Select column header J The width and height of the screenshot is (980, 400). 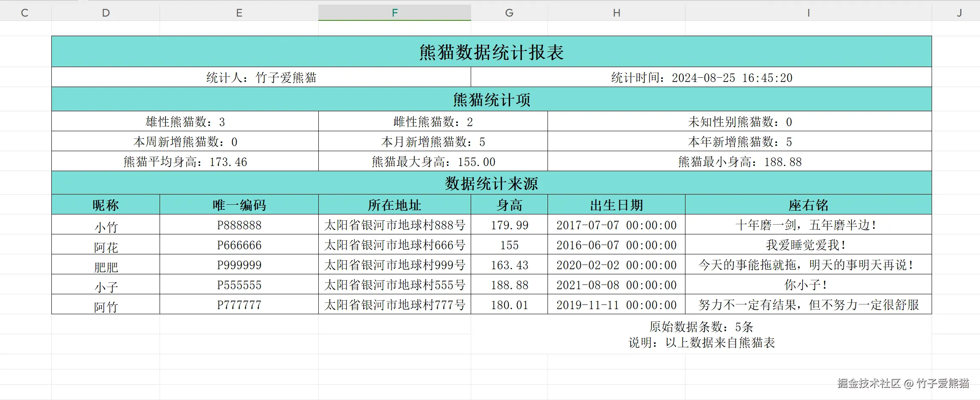tap(959, 12)
